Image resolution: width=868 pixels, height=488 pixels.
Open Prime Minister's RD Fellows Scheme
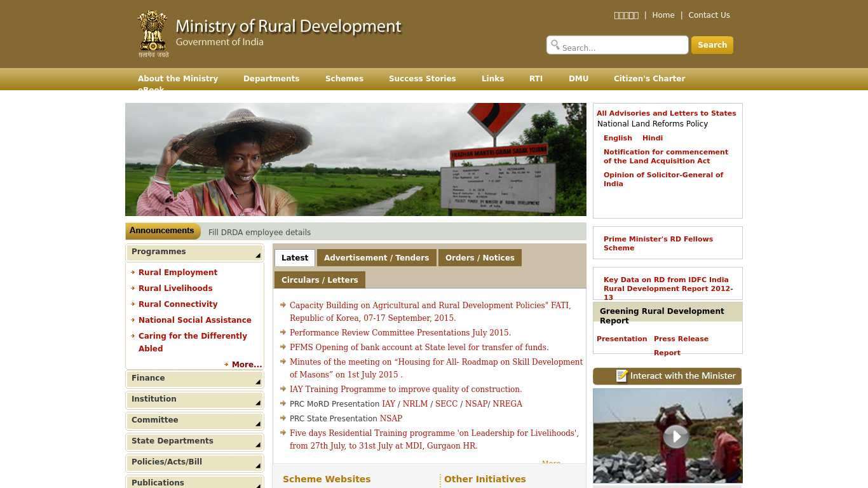658,243
